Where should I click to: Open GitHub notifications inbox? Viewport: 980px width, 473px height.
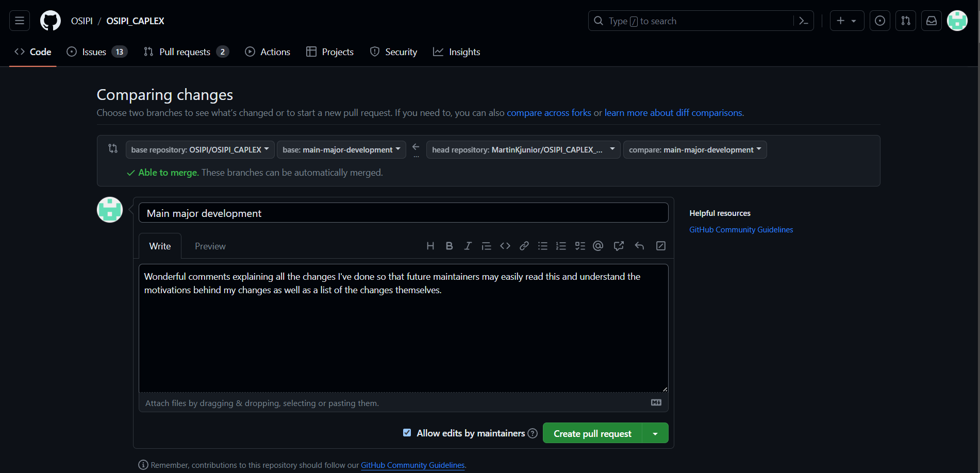(931, 21)
